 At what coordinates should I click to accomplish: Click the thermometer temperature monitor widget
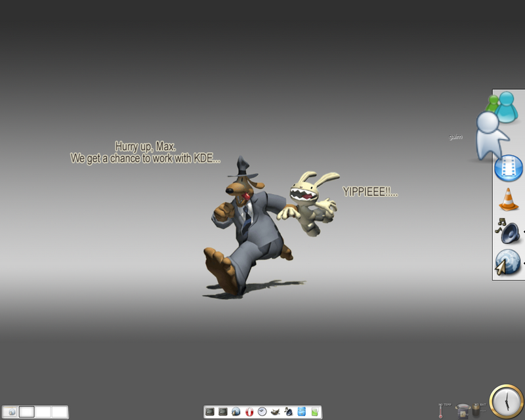(440, 411)
